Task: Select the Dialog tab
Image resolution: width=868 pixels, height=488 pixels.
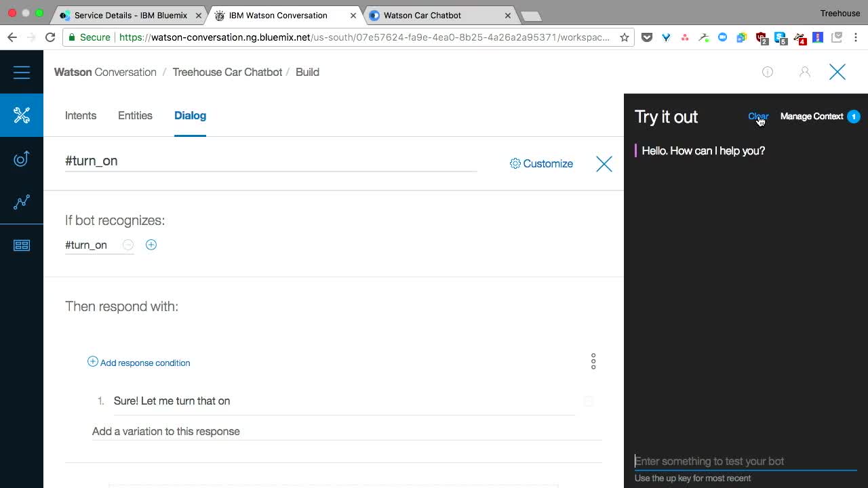Action: [190, 115]
